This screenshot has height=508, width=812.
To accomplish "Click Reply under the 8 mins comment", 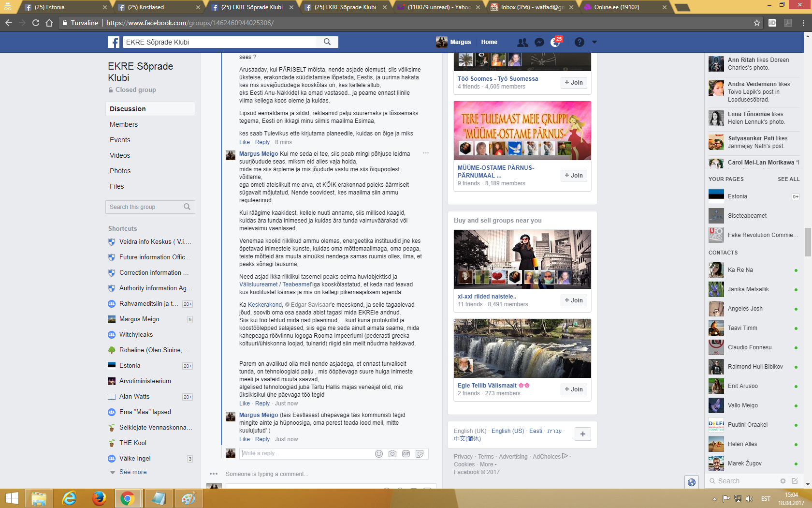I will [x=262, y=142].
